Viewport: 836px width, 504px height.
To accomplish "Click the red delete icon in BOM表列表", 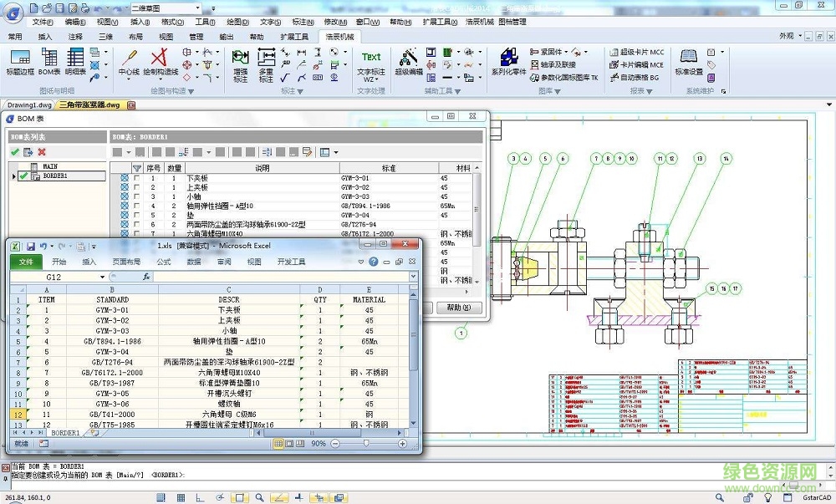I will point(42,152).
